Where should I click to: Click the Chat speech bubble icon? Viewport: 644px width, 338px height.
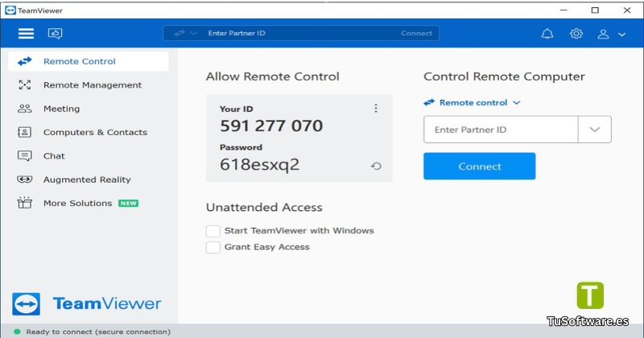(x=25, y=156)
